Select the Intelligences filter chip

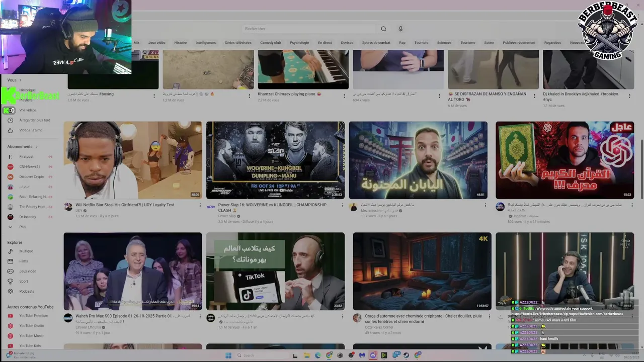tap(206, 43)
